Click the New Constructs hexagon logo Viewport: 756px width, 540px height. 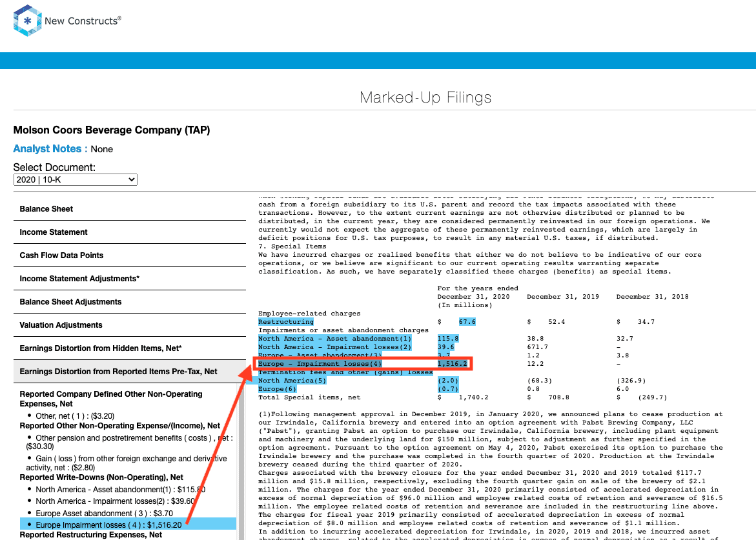pos(28,21)
